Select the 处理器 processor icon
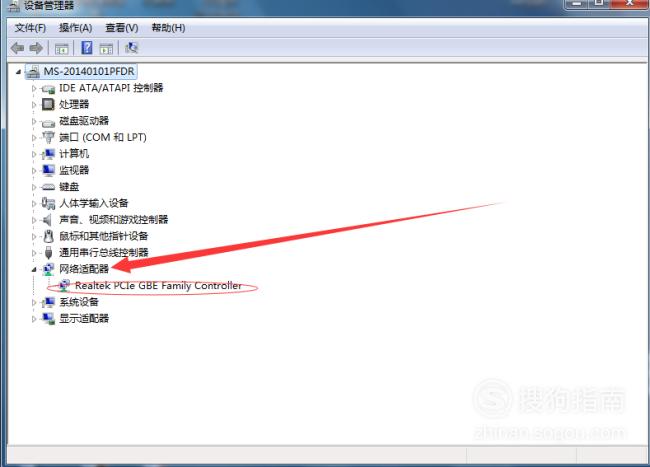Screen dimensions: 650x467 pos(48,104)
